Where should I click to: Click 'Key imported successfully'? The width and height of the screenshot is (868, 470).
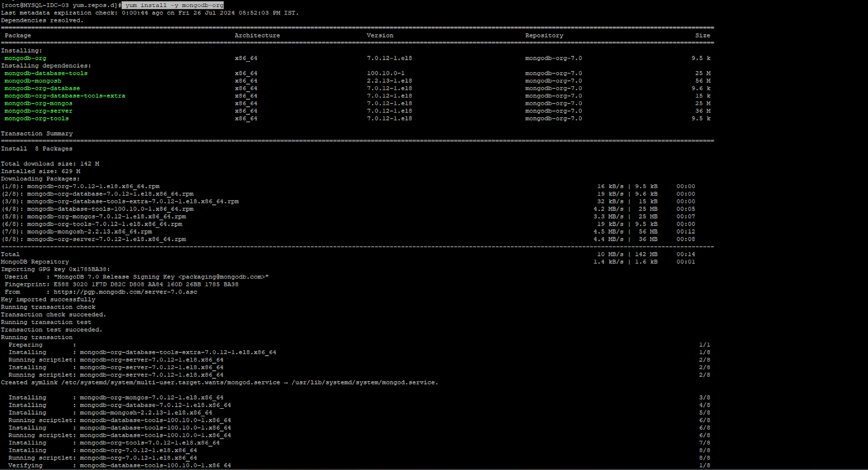click(48, 300)
